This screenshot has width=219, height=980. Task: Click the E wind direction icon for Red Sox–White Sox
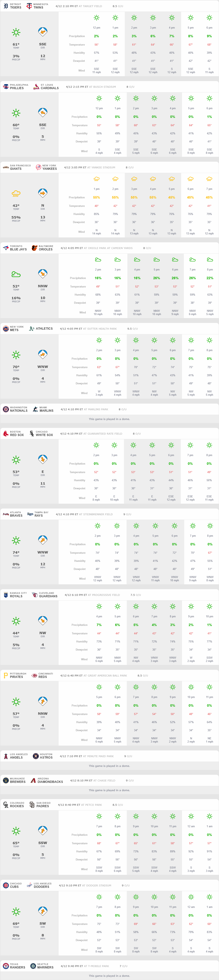[42, 460]
